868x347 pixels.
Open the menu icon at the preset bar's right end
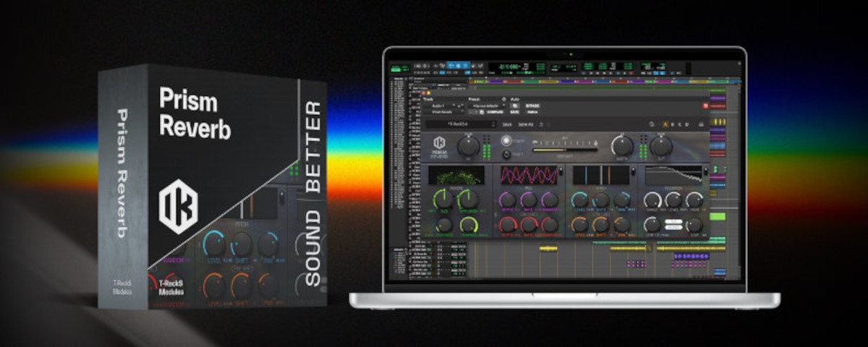(x=701, y=124)
